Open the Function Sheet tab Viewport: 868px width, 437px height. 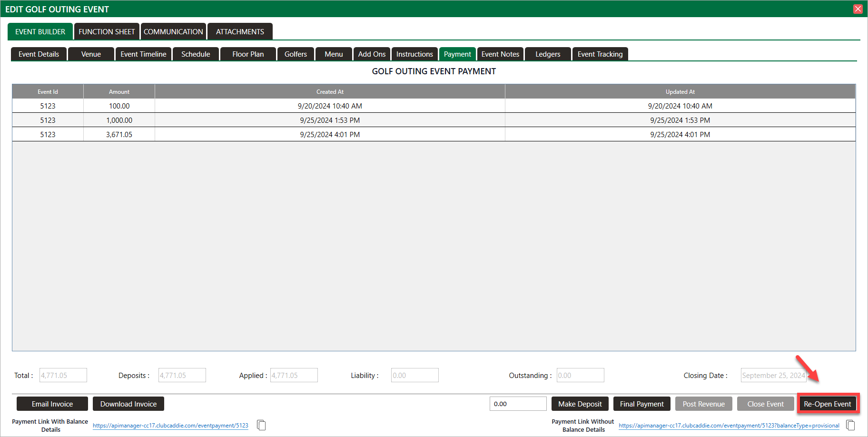pos(107,31)
